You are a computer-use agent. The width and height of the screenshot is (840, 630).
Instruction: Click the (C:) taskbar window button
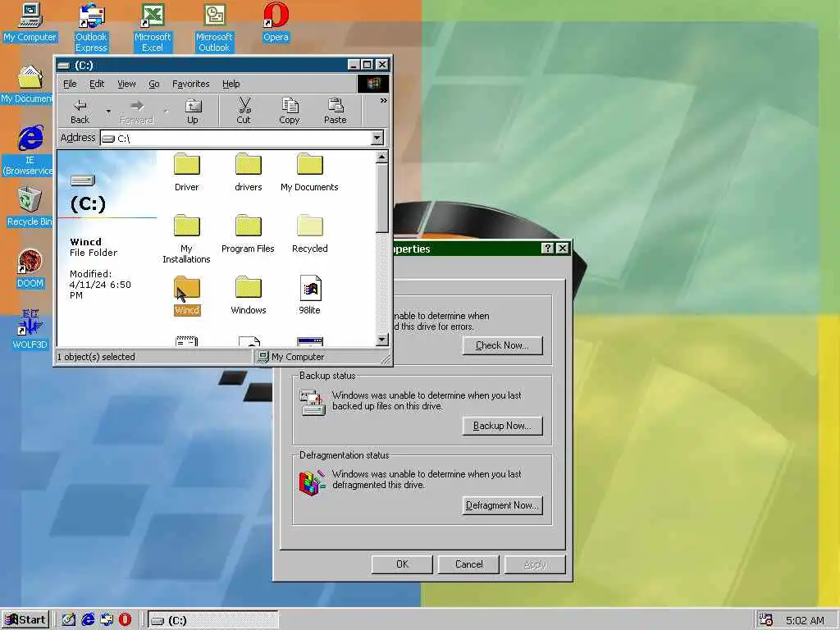213,620
